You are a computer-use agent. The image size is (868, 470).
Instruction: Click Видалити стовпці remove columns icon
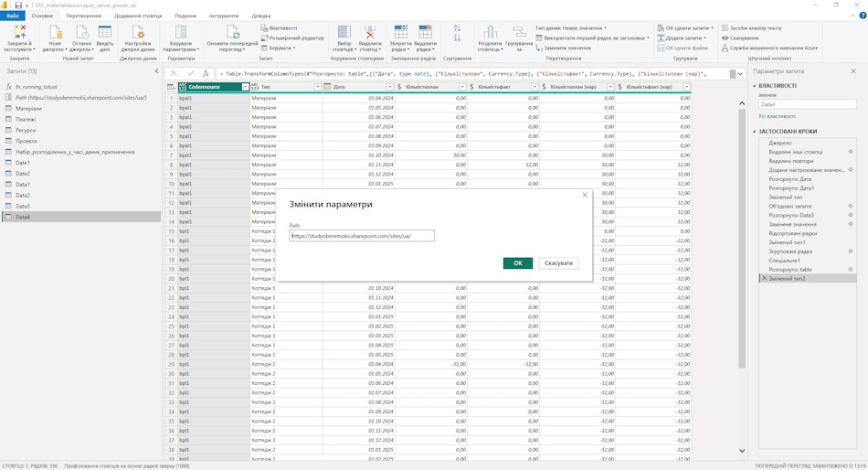(x=370, y=32)
